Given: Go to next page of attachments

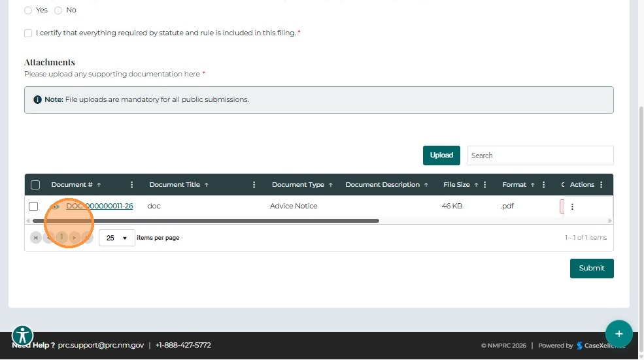Looking at the screenshot, I should 75,238.
